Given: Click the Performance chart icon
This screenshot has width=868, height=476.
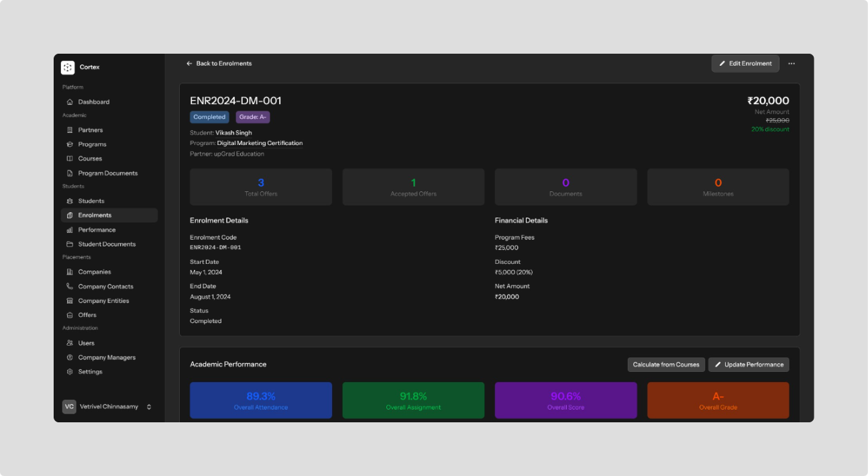Looking at the screenshot, I should (70, 230).
